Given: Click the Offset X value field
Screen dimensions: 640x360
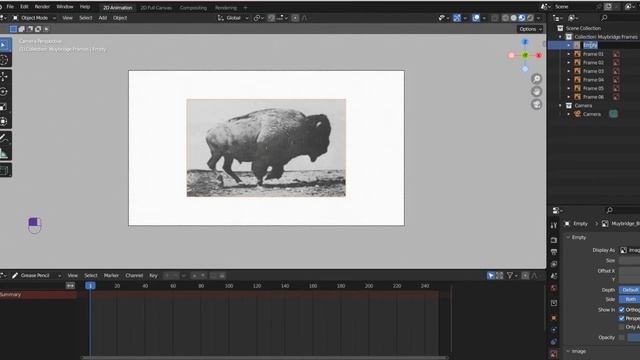Looking at the screenshot, I should click(x=630, y=271).
